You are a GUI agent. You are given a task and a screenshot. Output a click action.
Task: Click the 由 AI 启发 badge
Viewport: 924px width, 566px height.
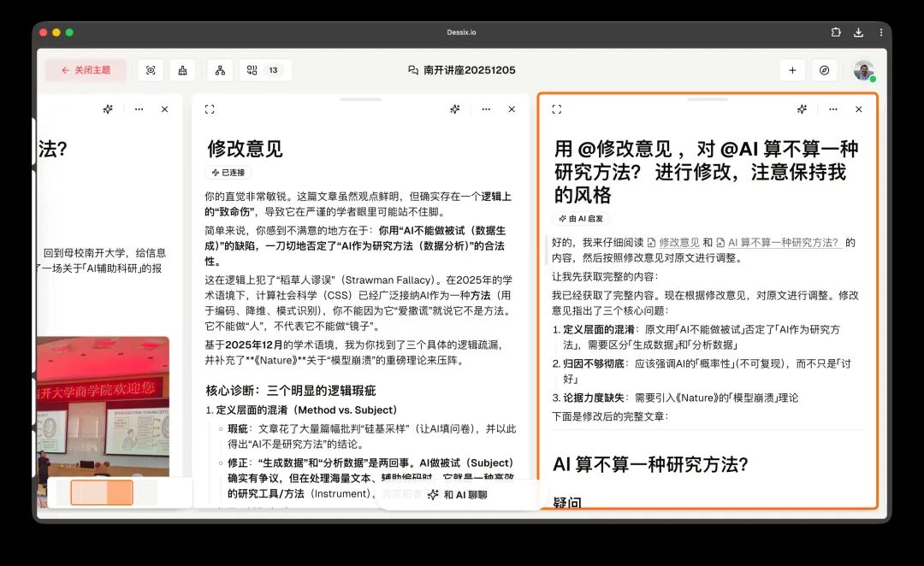pos(581,219)
